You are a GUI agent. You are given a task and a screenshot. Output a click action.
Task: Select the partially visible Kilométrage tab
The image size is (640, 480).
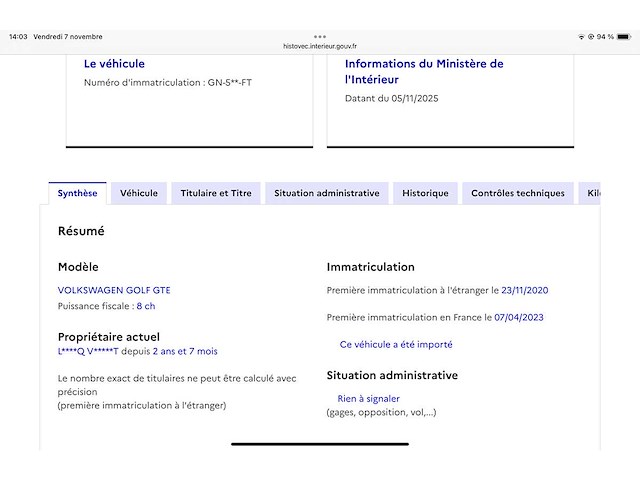click(x=592, y=193)
